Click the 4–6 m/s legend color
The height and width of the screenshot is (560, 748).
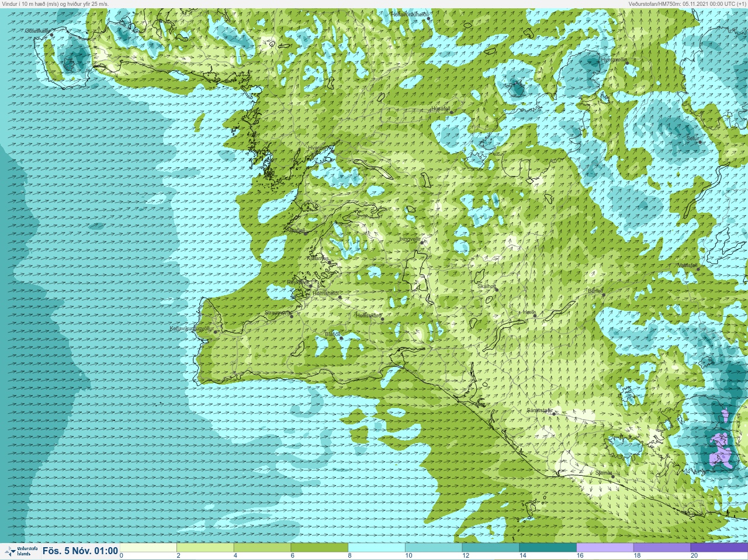[262, 548]
